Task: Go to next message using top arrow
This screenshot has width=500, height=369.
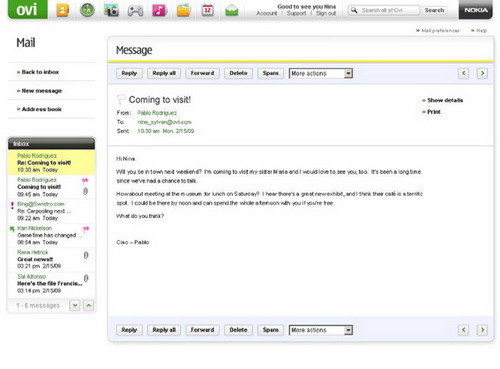Action: [x=482, y=73]
